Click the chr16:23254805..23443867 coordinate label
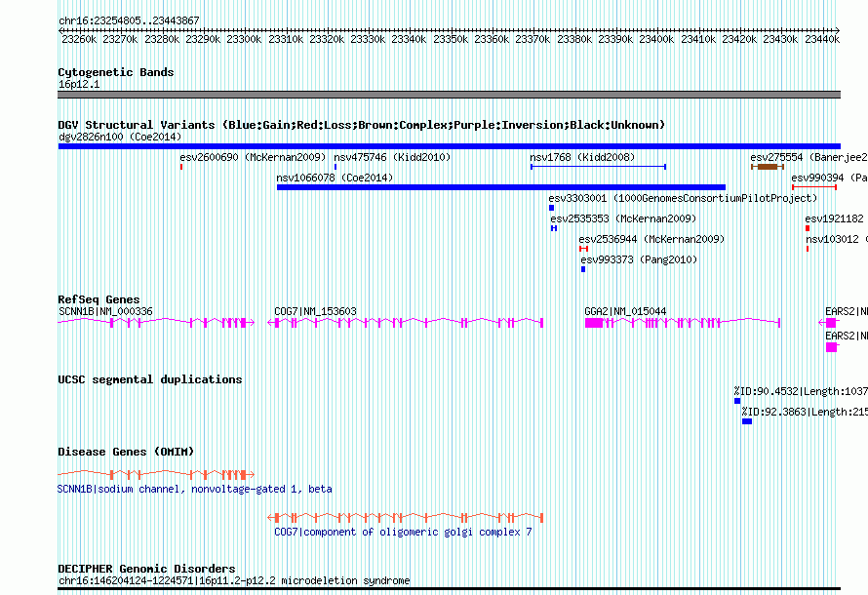 click(129, 21)
